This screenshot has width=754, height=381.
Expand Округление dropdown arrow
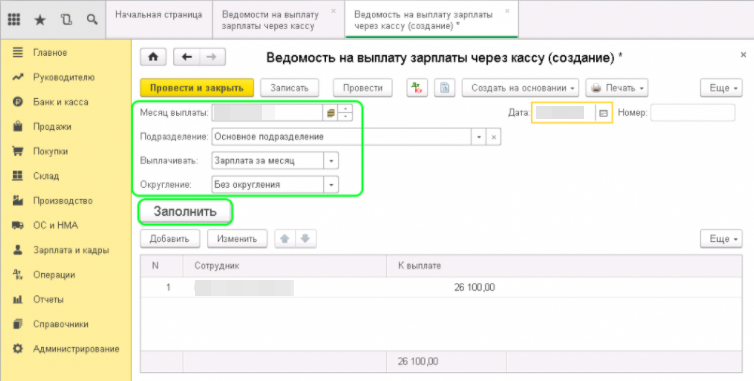click(x=331, y=185)
